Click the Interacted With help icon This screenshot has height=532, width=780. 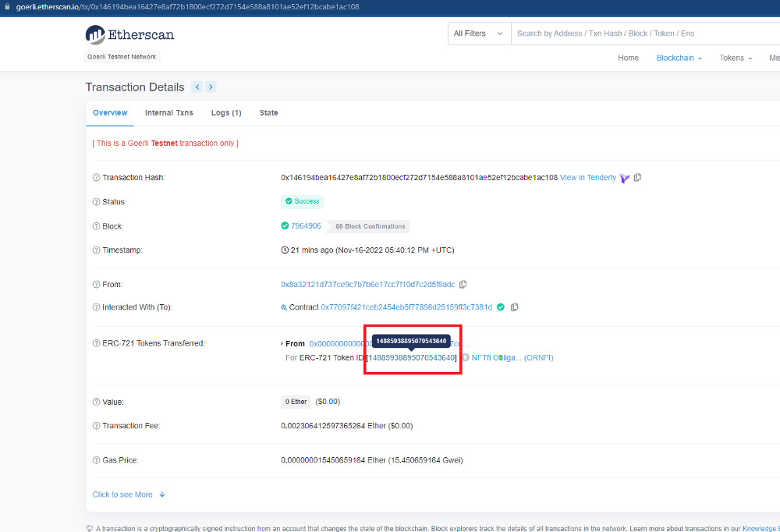97,307
